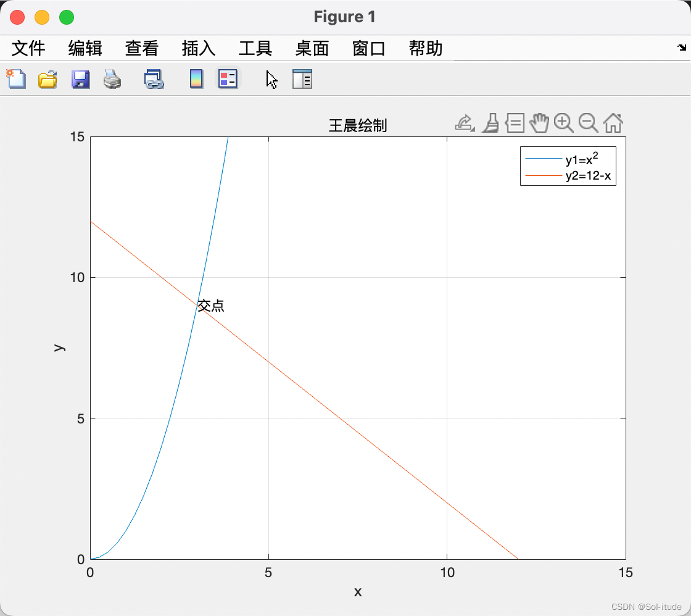Minimize window with yellow button
Screen dimensions: 691x616
pos(43,17)
